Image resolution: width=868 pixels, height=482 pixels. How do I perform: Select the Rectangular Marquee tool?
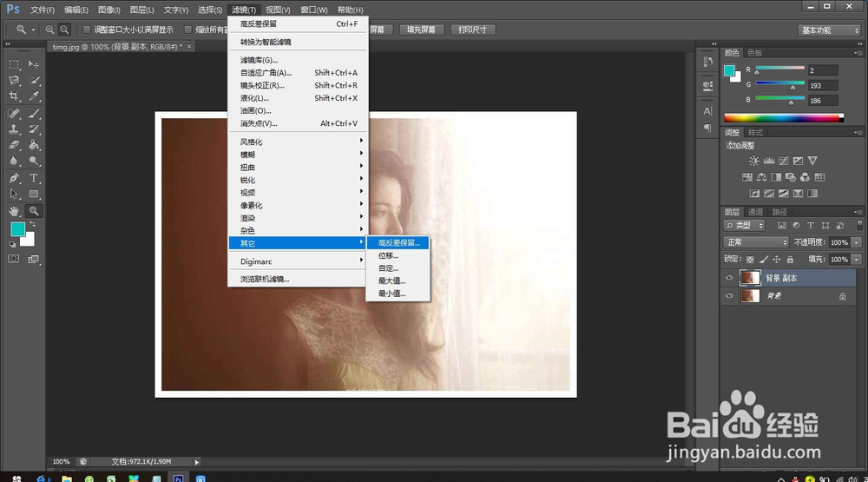(x=14, y=64)
